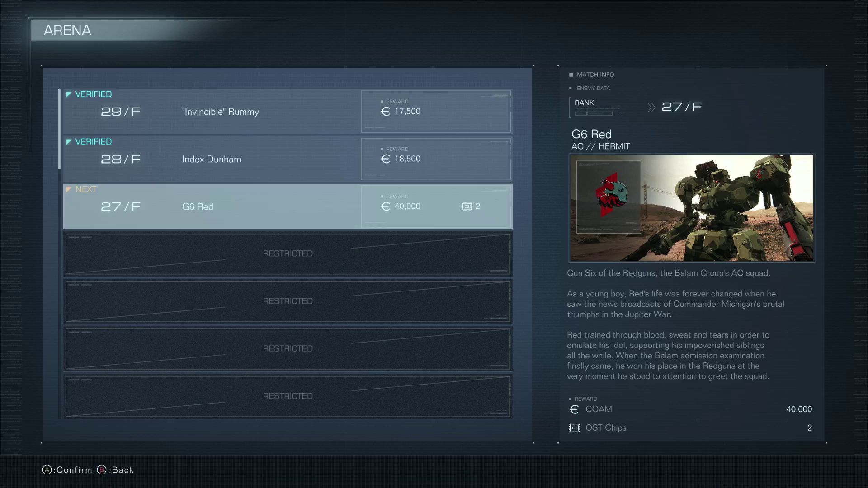Click the VERIFIED flag on rank 29/F
This screenshot has width=868, height=488.
(x=89, y=94)
